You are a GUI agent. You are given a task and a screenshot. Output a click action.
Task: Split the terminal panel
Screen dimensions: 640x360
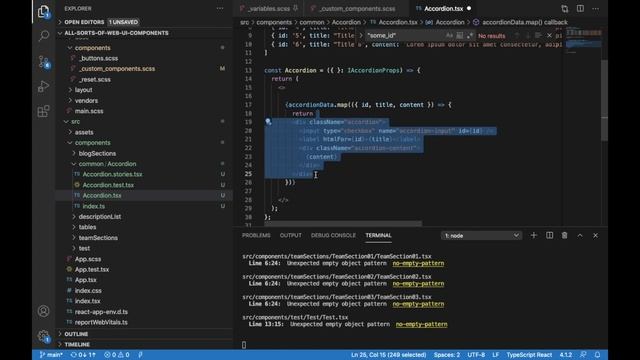[x=549, y=235]
